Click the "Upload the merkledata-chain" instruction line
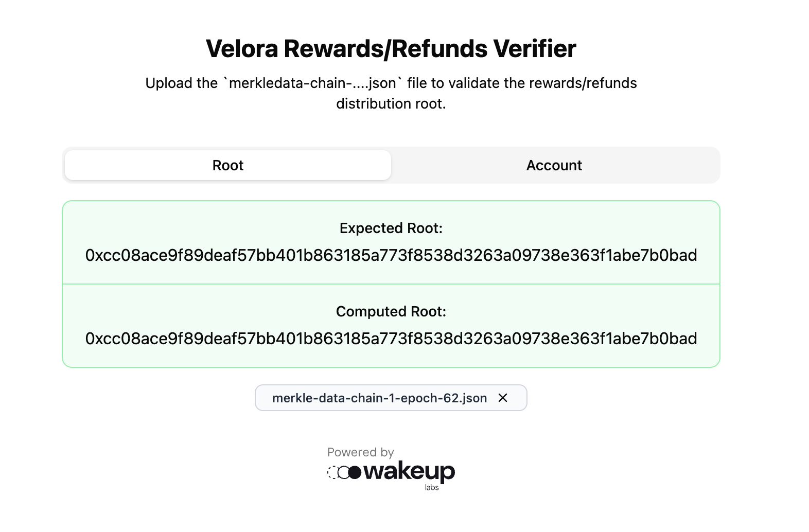This screenshot has height=532, width=809. click(391, 83)
